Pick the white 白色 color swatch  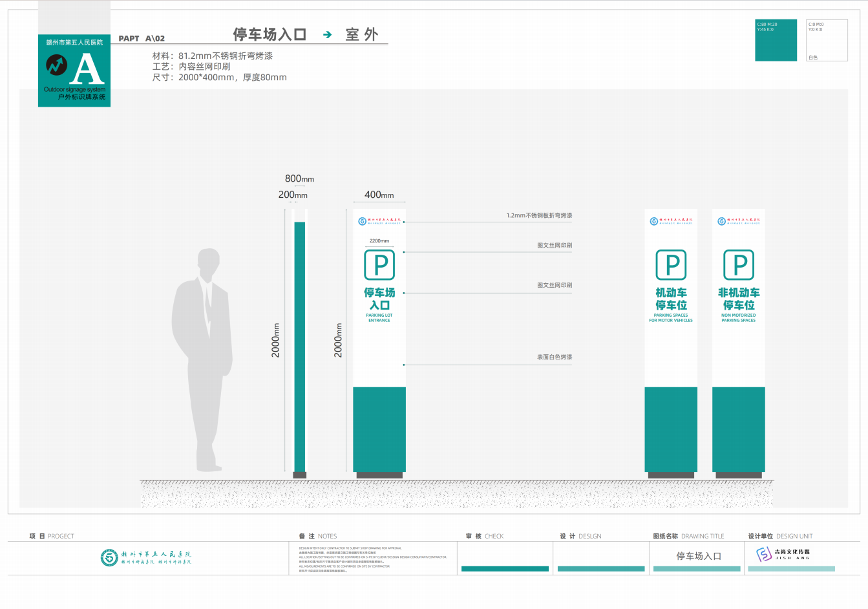point(827,41)
